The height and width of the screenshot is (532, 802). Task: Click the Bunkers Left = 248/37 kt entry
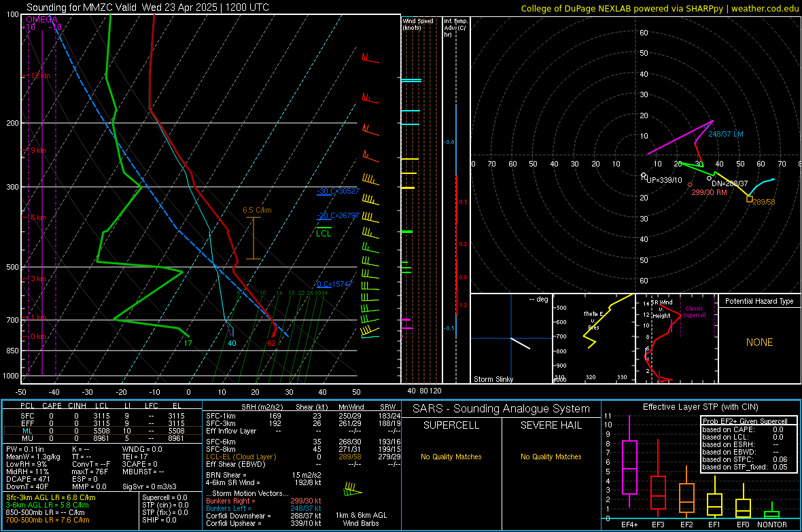(264, 508)
